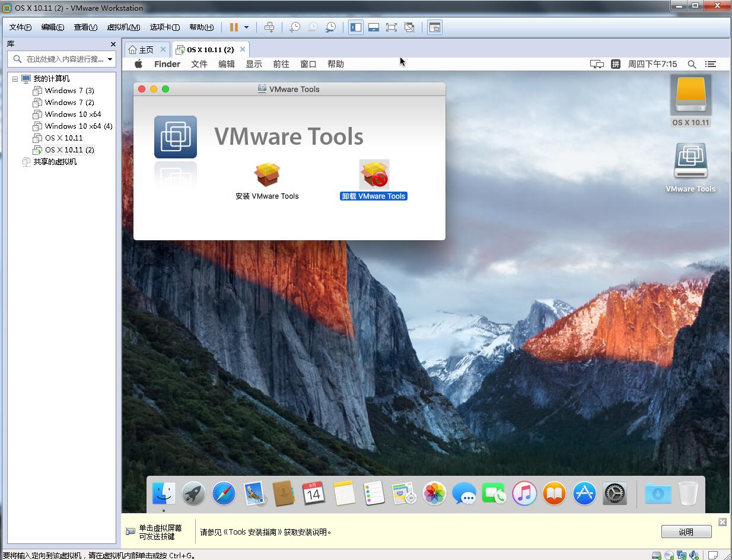Open the Apple menu
Screen dimensions: 732x560
click(x=139, y=64)
